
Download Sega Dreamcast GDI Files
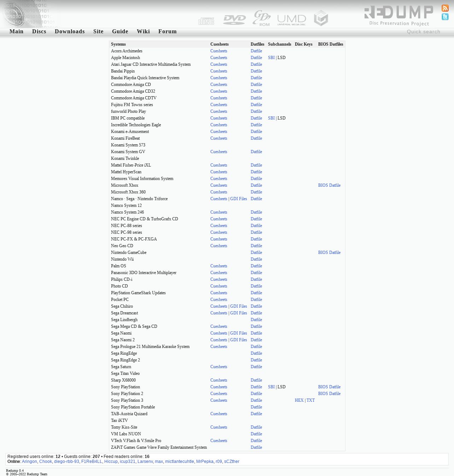click(x=239, y=313)
